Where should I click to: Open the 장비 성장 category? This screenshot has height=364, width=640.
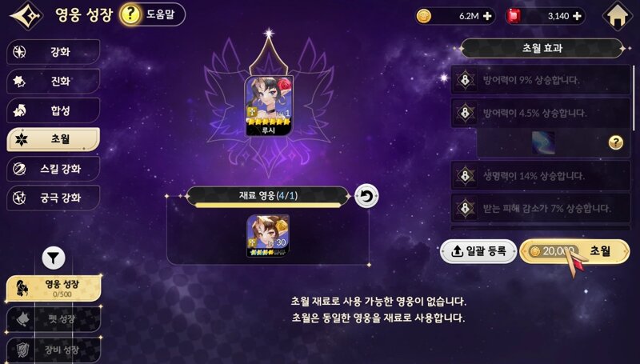[x=54, y=350]
